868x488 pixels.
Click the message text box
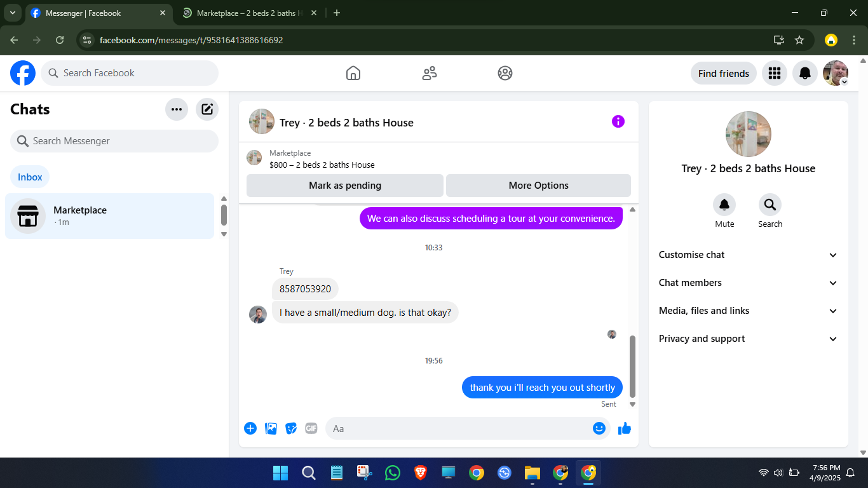click(x=468, y=428)
